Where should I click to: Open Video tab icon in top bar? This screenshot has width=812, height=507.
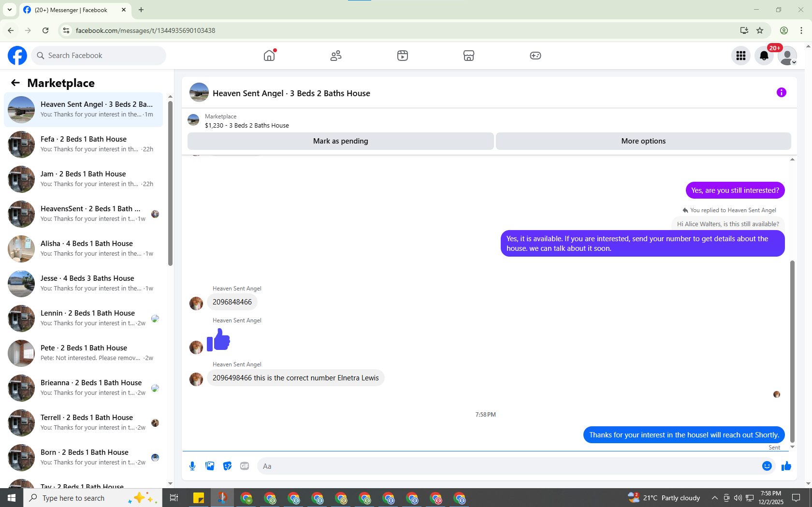pos(403,56)
